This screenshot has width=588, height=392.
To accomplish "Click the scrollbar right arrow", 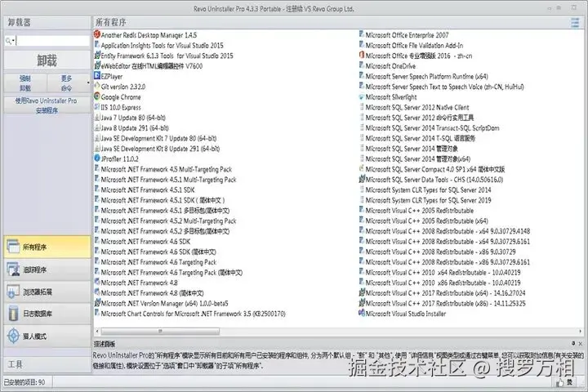I will (x=580, y=332).
